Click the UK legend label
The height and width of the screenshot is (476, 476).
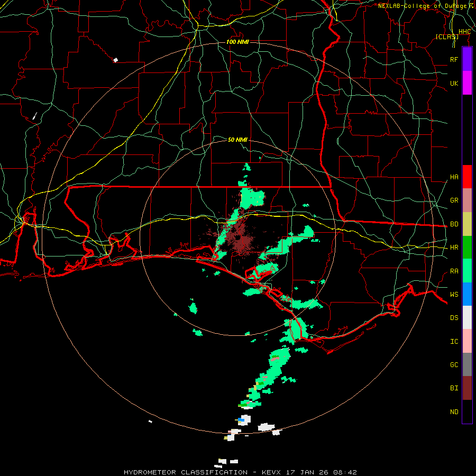pyautogui.click(x=454, y=83)
